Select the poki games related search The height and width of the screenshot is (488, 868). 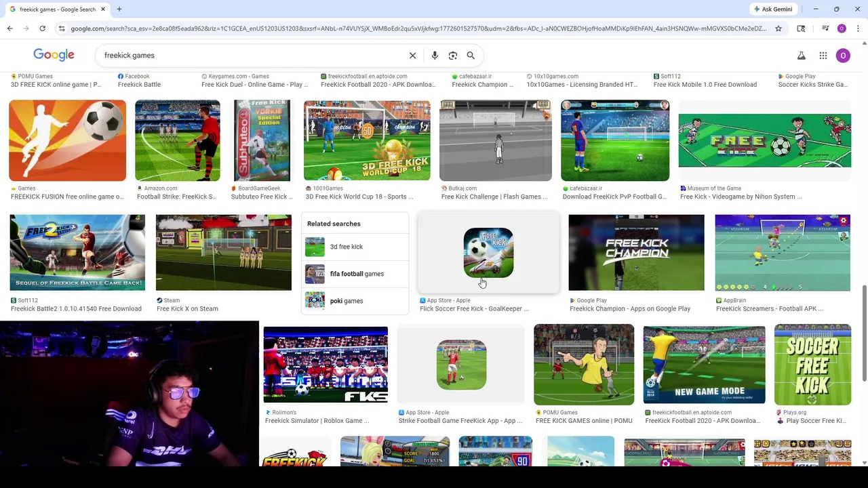(355, 301)
